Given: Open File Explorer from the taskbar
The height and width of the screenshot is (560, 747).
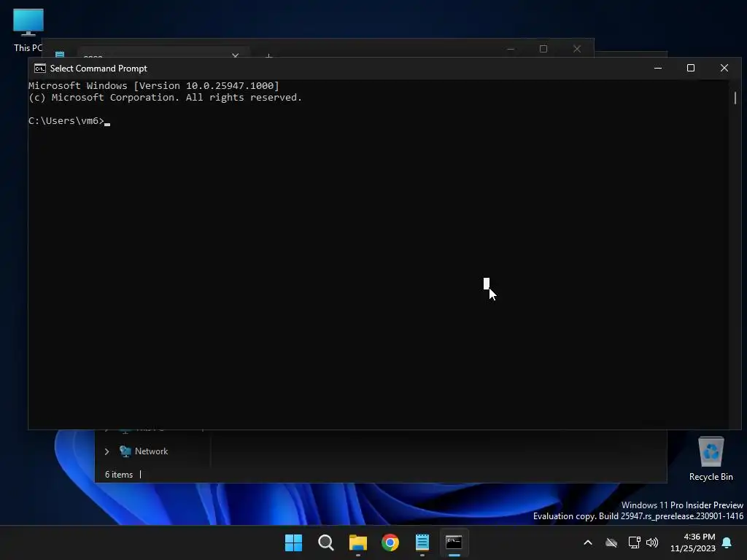Looking at the screenshot, I should 357,542.
